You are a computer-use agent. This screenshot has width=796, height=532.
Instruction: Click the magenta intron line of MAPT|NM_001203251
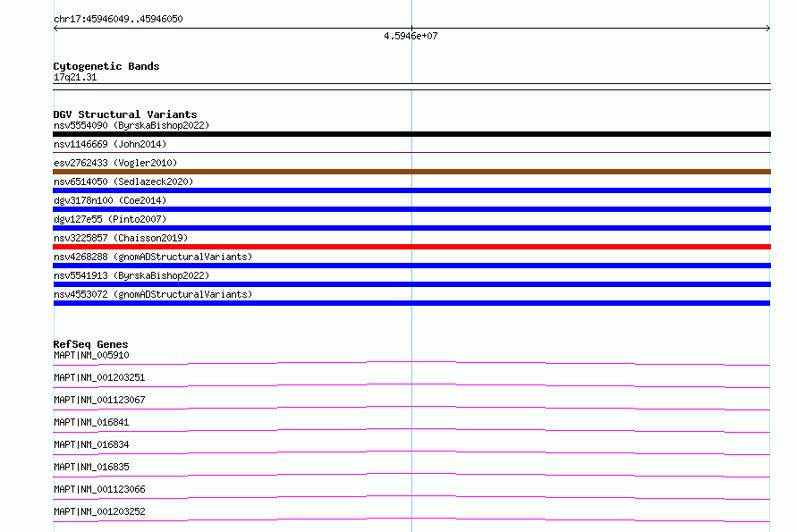click(411, 385)
